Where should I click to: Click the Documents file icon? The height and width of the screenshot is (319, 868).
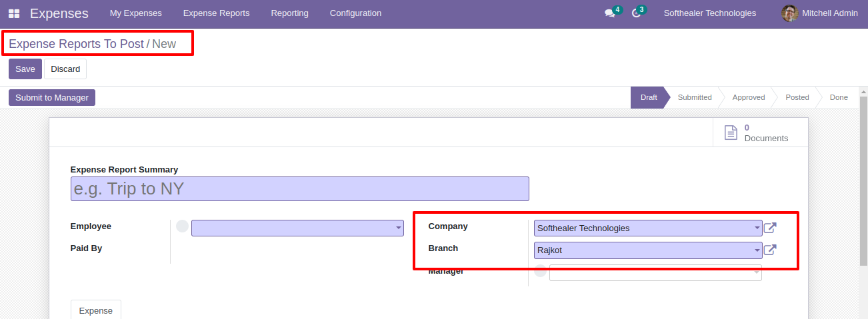click(x=731, y=133)
